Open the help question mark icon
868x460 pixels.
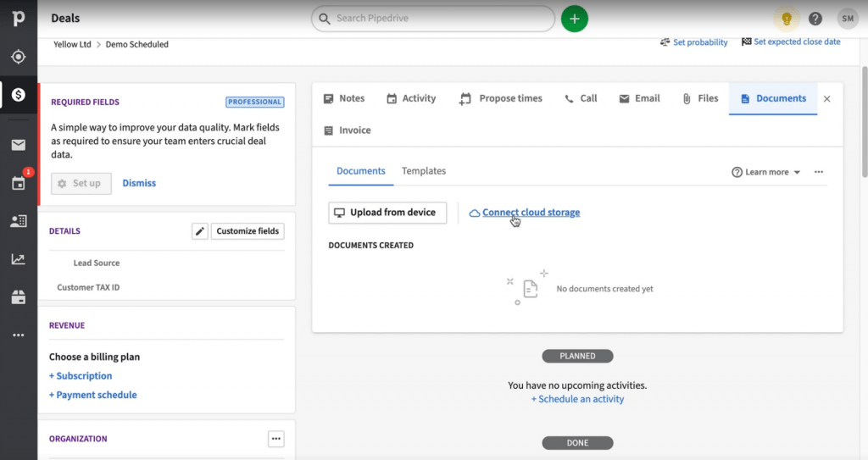coord(815,19)
